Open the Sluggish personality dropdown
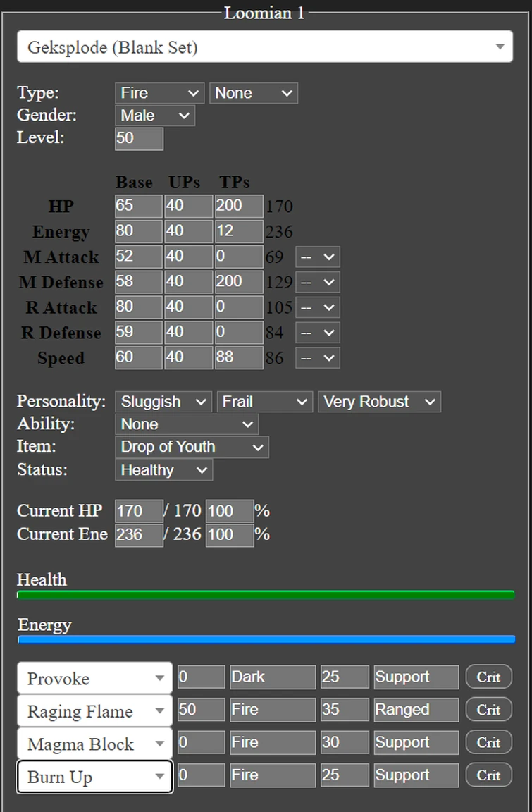This screenshot has height=812, width=532. [x=163, y=402]
